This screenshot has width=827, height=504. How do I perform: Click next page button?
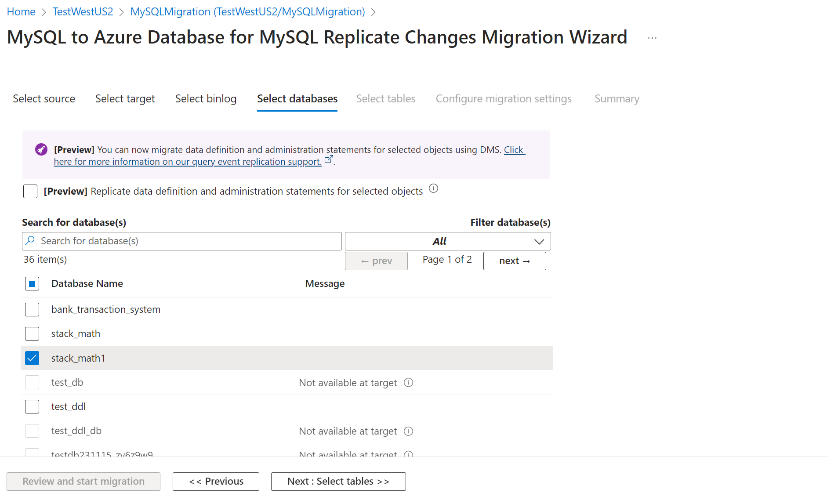pyautogui.click(x=514, y=261)
